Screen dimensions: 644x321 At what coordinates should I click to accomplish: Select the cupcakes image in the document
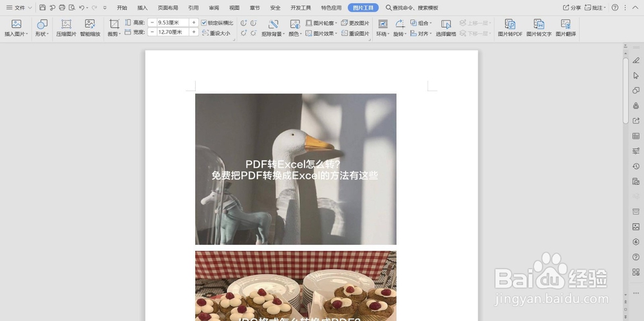pos(296,286)
